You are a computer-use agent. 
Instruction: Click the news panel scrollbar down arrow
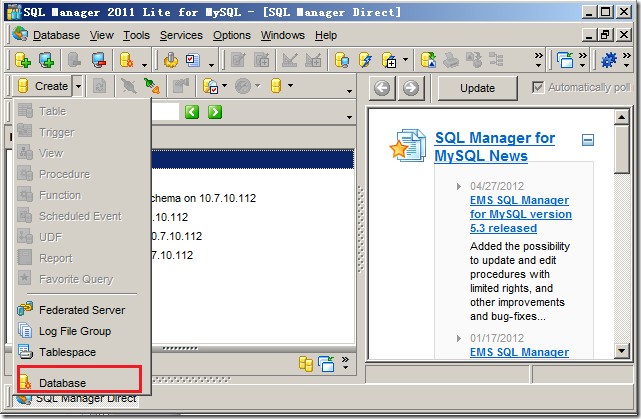[x=622, y=350]
